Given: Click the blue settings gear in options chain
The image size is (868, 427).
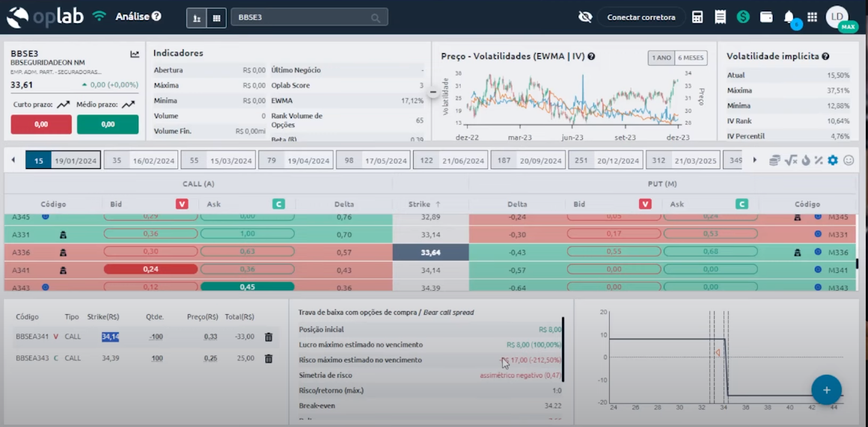Looking at the screenshot, I should 833,160.
